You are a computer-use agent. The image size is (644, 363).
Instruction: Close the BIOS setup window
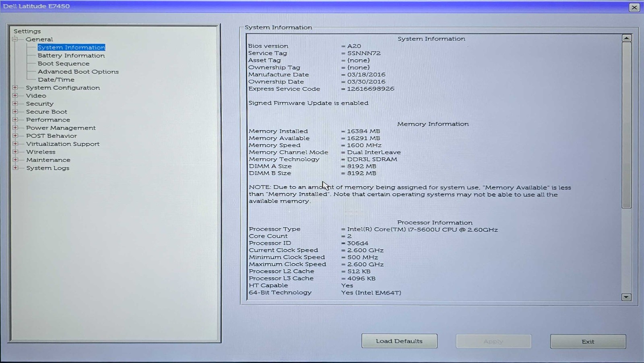coord(634,7)
